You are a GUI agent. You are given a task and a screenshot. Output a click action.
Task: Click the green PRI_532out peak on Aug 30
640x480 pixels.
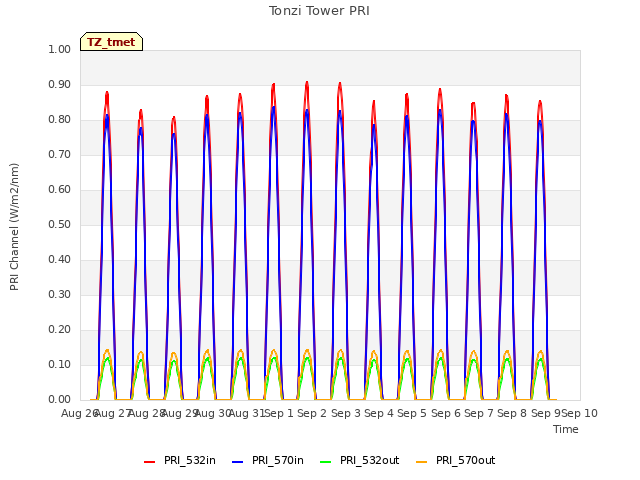207,358
